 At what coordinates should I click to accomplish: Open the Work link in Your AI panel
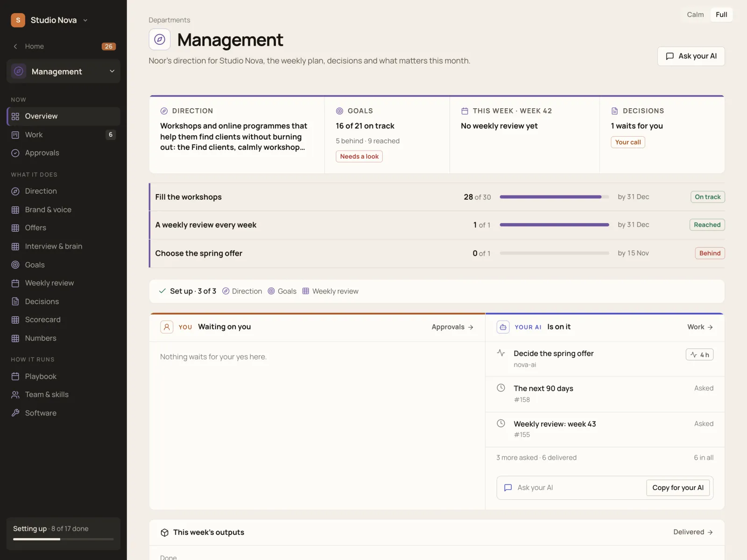click(x=700, y=327)
